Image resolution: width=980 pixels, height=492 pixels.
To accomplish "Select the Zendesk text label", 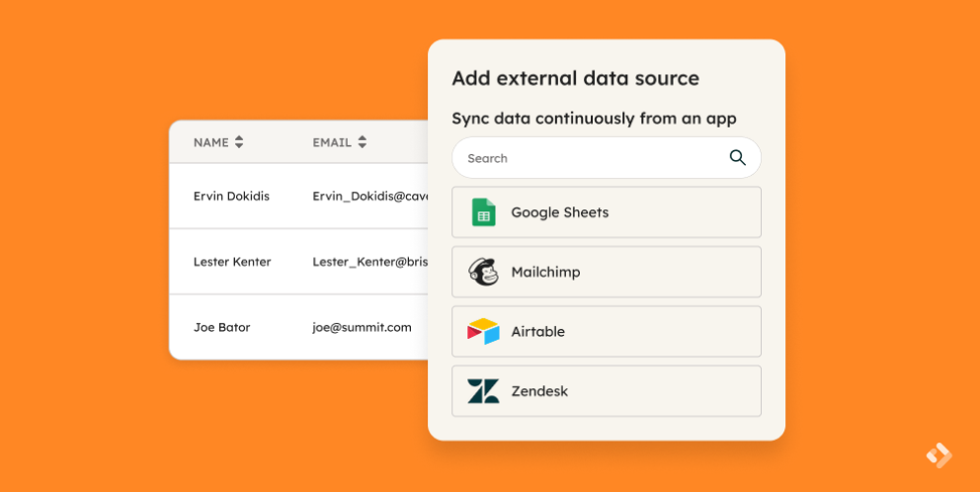I will 539,391.
